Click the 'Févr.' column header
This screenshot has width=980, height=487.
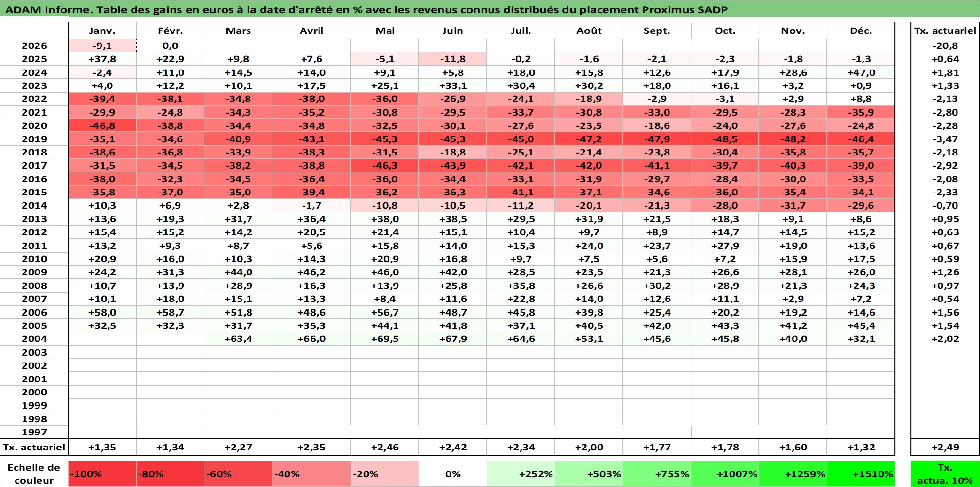click(x=170, y=31)
